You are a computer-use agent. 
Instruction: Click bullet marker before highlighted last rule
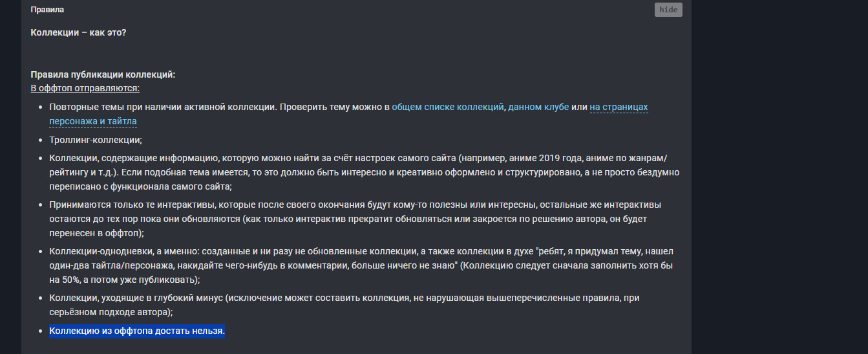(40, 331)
